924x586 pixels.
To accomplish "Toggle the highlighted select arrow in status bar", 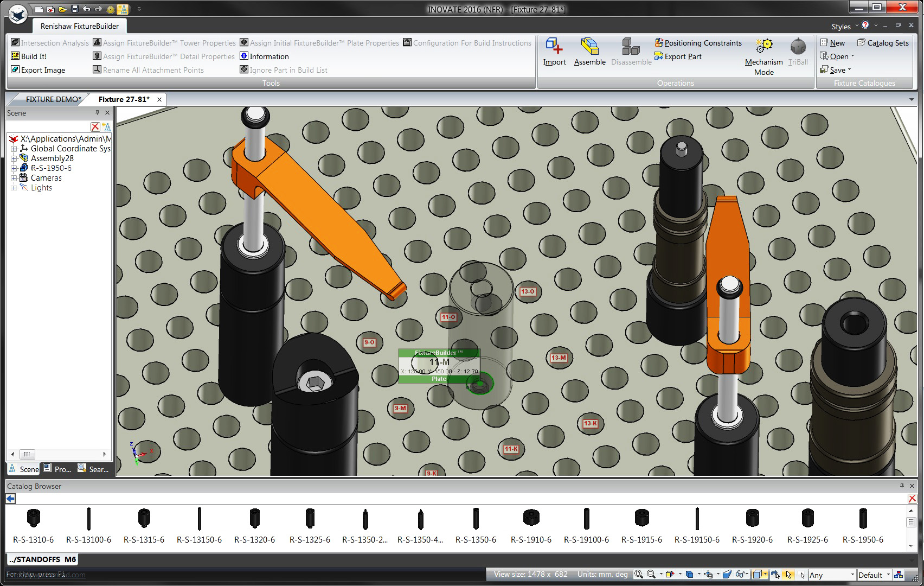I will pos(787,574).
